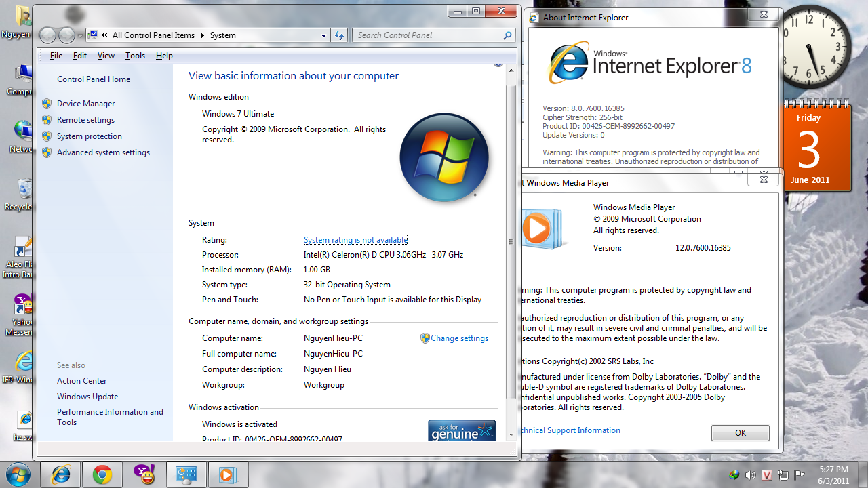Image resolution: width=868 pixels, height=488 pixels.
Task: Click the Show desktop strip at taskbar end
Action: [x=863, y=475]
